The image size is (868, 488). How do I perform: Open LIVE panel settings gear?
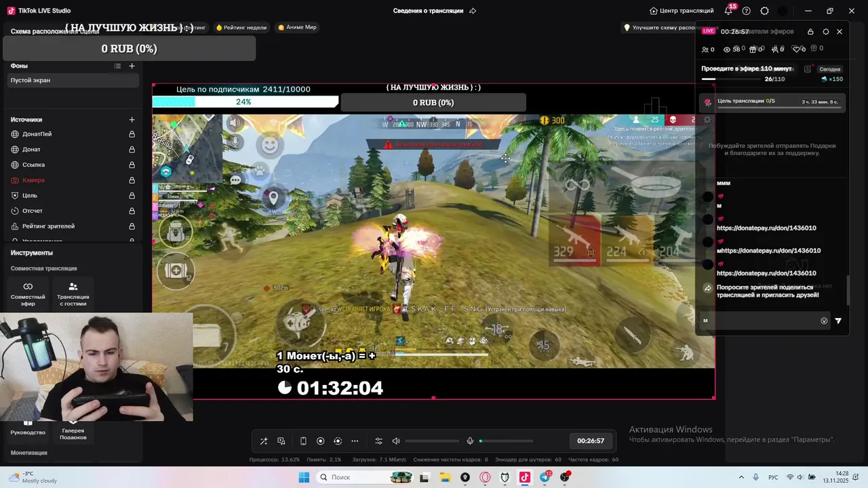[825, 32]
